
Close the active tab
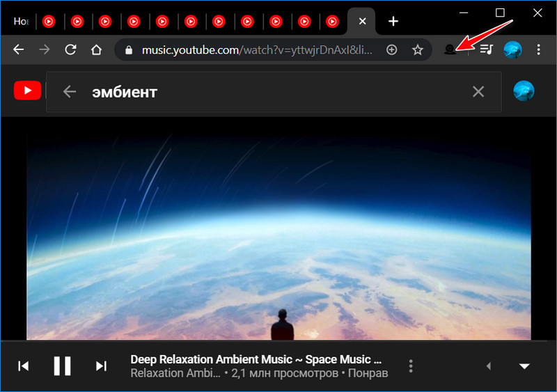pyautogui.click(x=362, y=22)
